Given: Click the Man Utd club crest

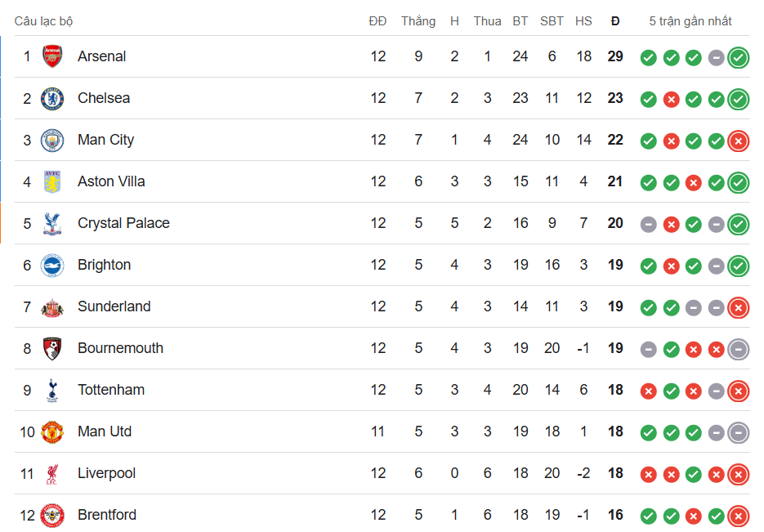Looking at the screenshot, I should [52, 431].
